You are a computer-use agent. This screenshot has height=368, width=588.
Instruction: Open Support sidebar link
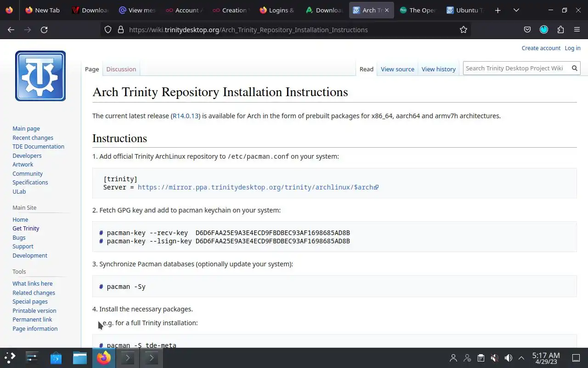pyautogui.click(x=23, y=247)
